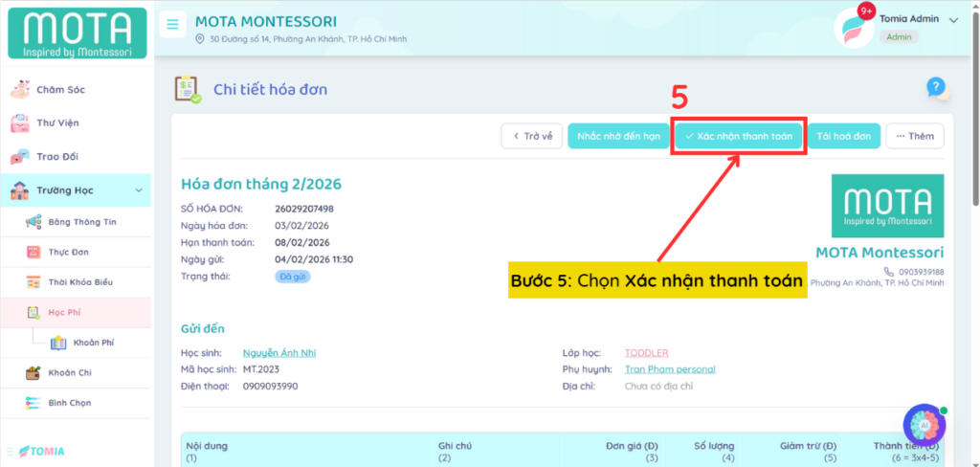Click the Trao Đổi sidebar icon

click(19, 157)
